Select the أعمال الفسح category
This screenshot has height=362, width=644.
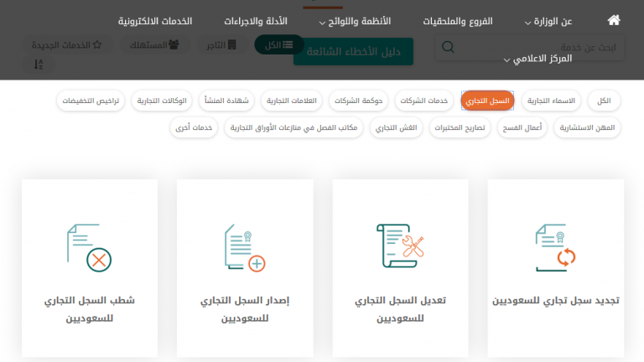click(x=522, y=127)
